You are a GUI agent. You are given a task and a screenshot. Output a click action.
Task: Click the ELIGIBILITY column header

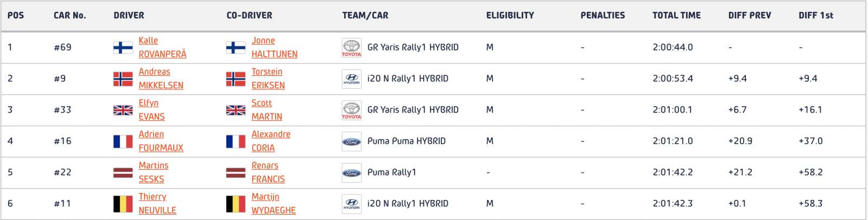click(x=510, y=15)
